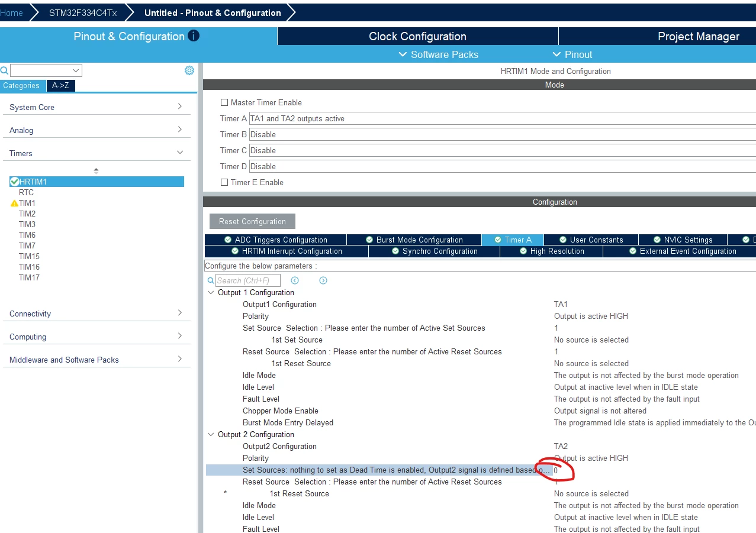Open the User Constants tab
Viewport: 756px width, 533px height.
click(591, 240)
